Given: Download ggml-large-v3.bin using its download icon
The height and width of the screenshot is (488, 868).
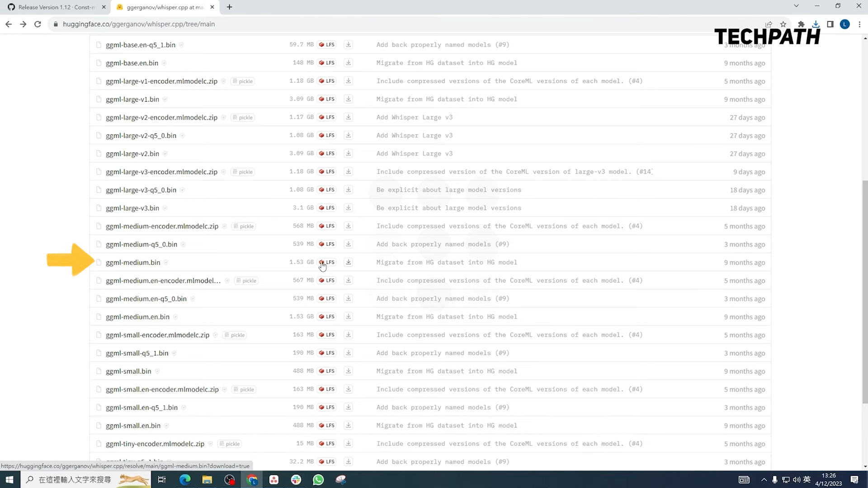Looking at the screenshot, I should click(348, 208).
